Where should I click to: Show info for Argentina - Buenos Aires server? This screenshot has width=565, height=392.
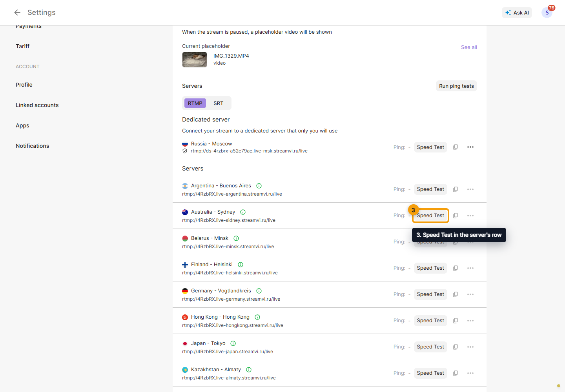click(x=259, y=186)
